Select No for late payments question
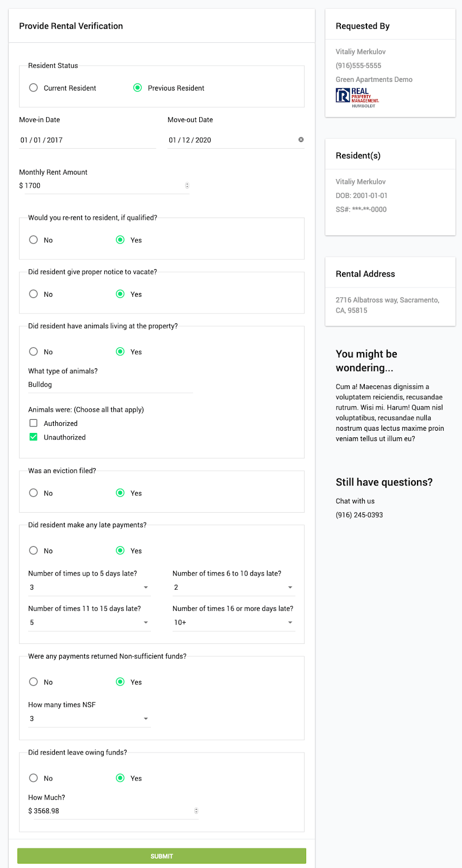 click(x=33, y=550)
